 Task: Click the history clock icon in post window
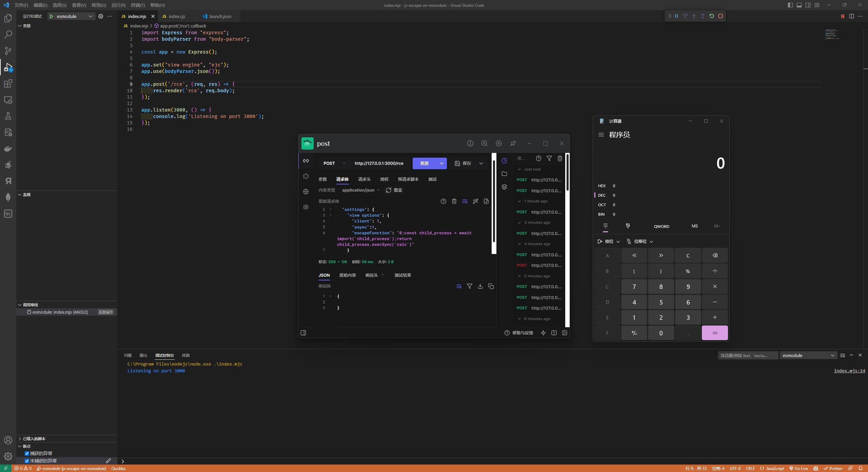click(x=504, y=161)
